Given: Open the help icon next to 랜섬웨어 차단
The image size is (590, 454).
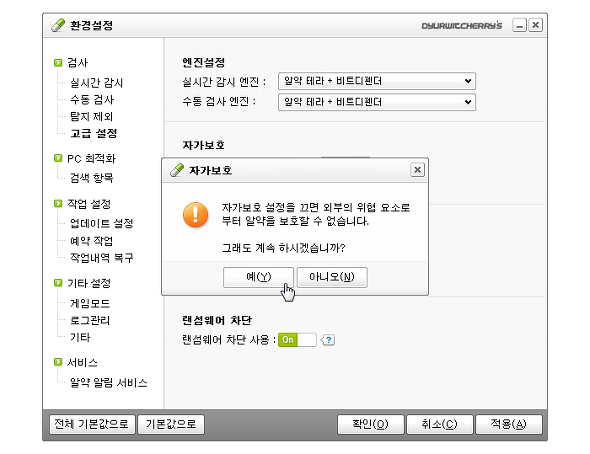Looking at the screenshot, I should pyautogui.click(x=328, y=340).
